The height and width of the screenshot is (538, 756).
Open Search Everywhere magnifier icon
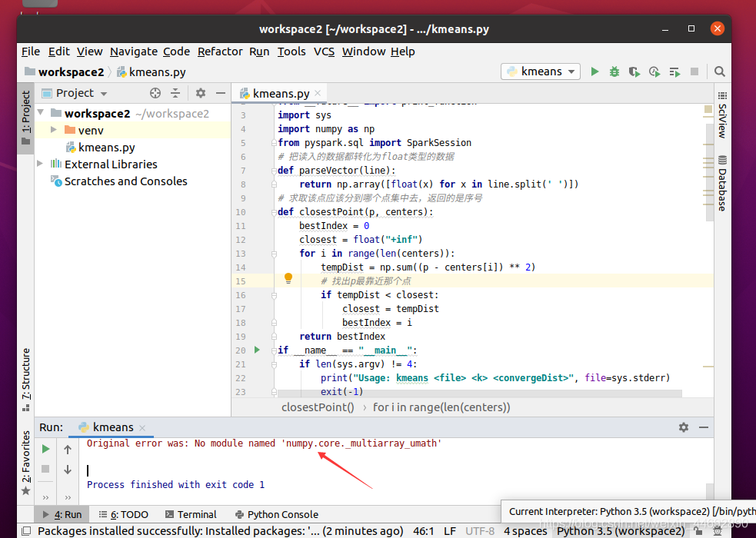click(719, 71)
